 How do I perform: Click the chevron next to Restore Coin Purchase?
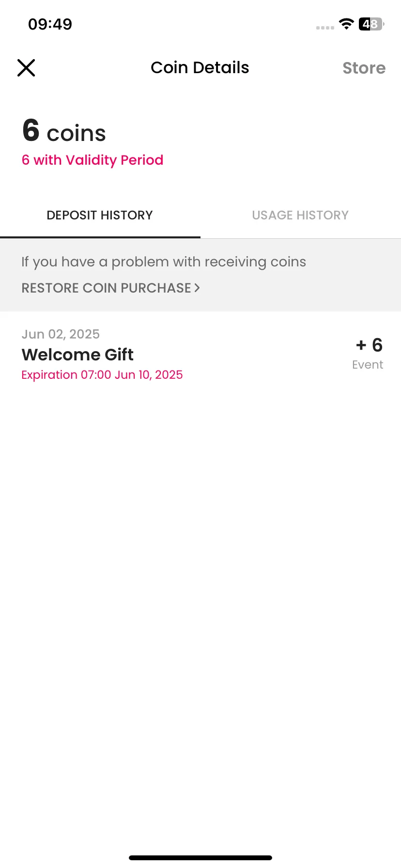tap(197, 288)
